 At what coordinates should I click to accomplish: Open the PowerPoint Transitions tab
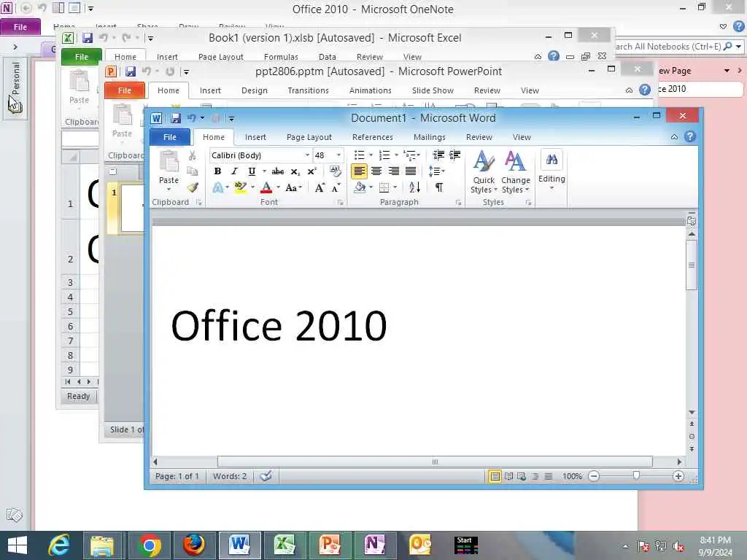click(x=309, y=90)
